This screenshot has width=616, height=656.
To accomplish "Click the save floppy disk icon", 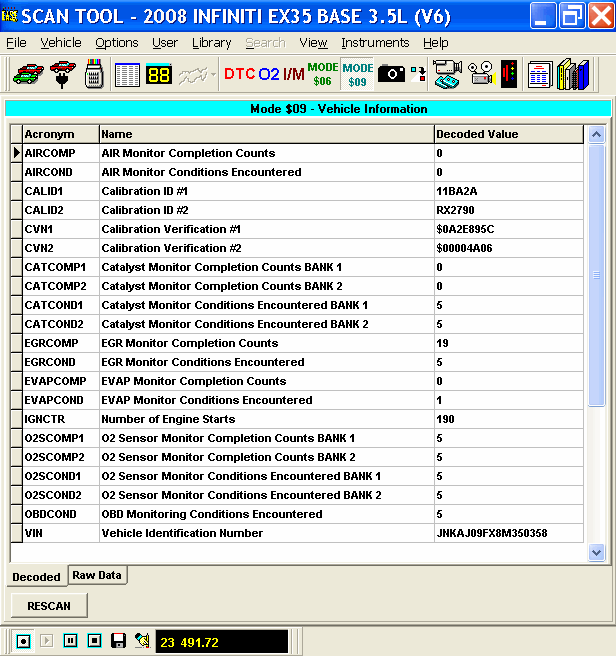I will (118, 640).
